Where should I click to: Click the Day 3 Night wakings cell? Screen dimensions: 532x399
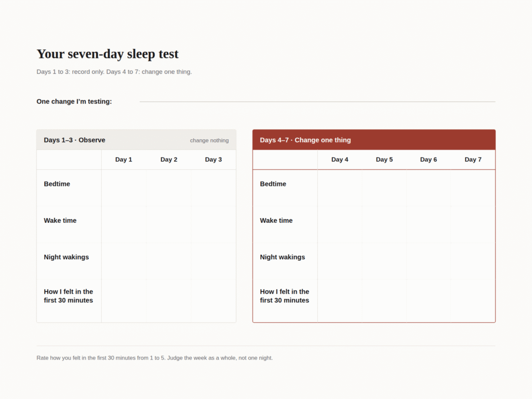point(214,261)
